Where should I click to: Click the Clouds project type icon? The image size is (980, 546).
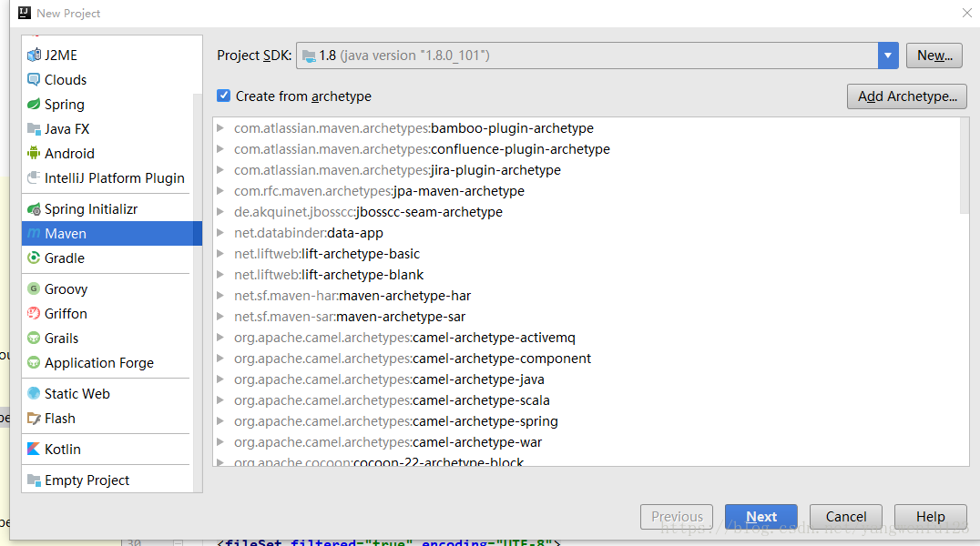click(x=34, y=79)
